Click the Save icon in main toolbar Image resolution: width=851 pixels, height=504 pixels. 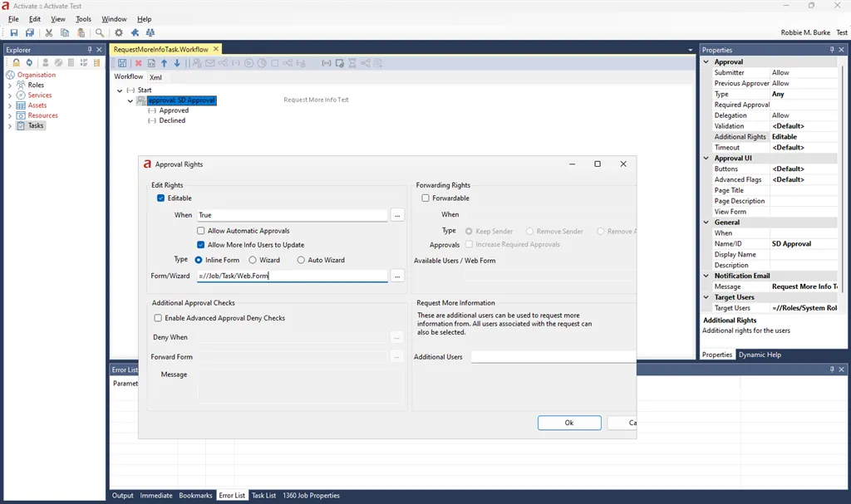pyautogui.click(x=14, y=32)
